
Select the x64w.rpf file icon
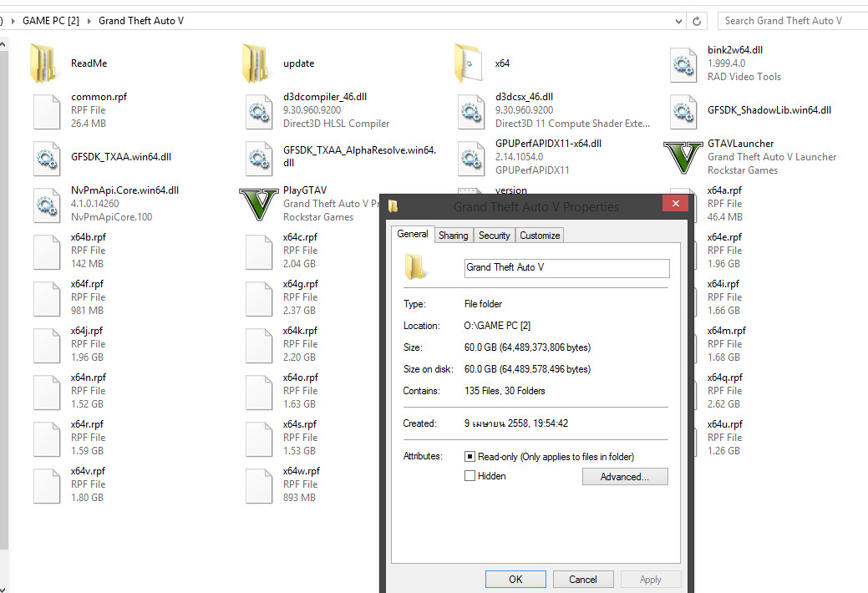click(x=259, y=485)
